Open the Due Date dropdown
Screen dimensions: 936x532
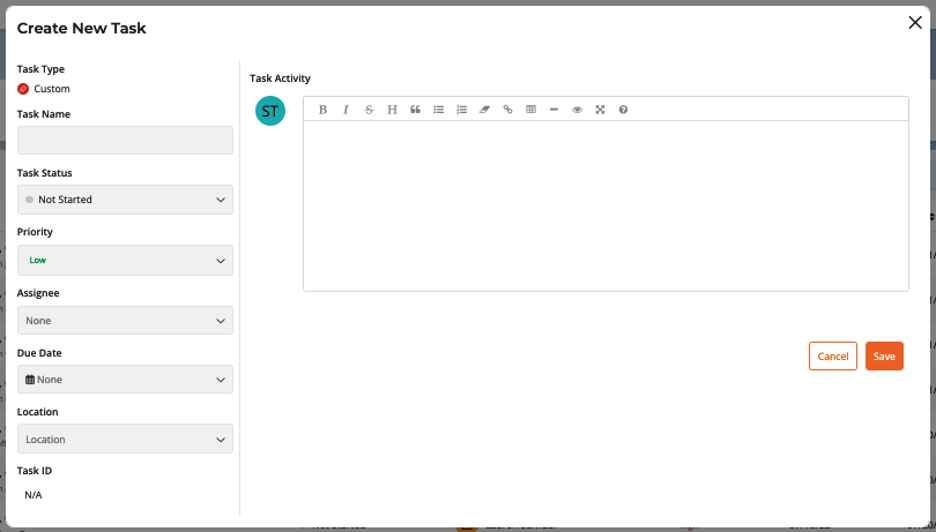pyautogui.click(x=125, y=379)
